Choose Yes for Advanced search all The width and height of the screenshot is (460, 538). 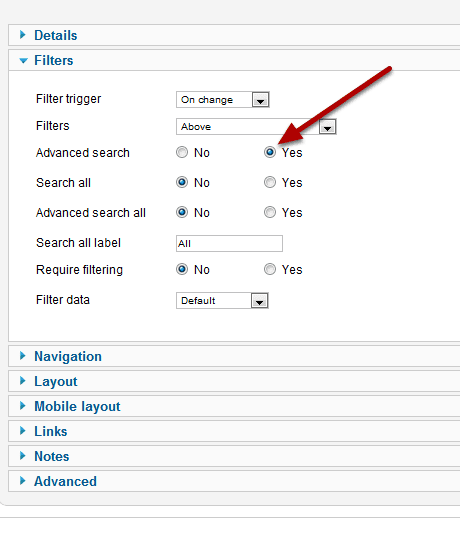270,212
